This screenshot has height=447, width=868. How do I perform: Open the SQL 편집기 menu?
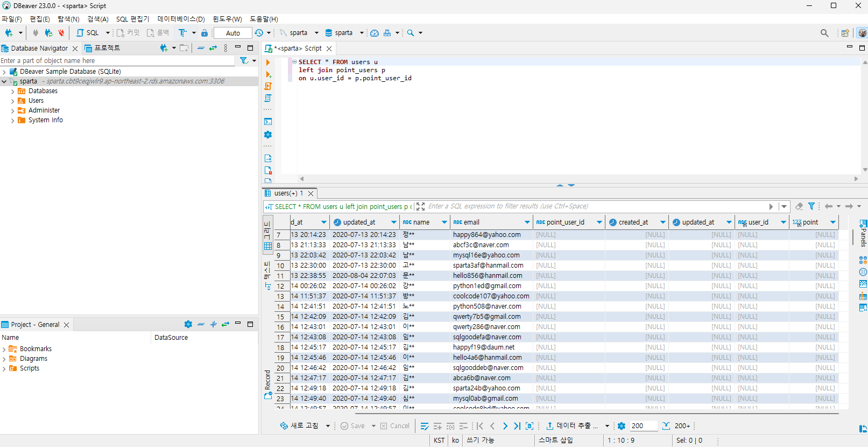132,19
